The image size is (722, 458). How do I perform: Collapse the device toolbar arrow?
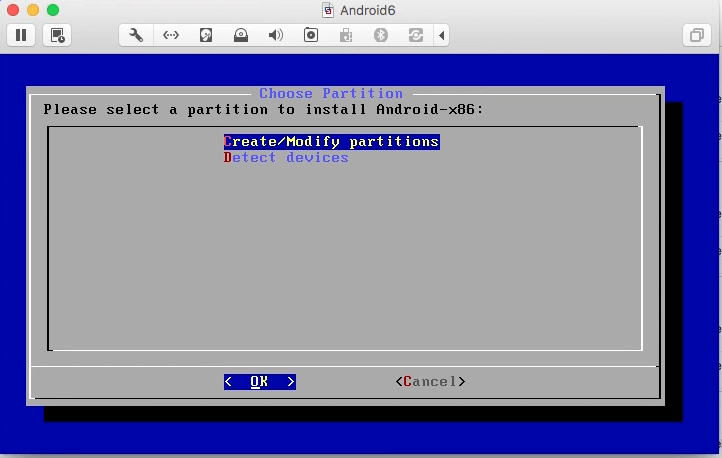[x=442, y=35]
